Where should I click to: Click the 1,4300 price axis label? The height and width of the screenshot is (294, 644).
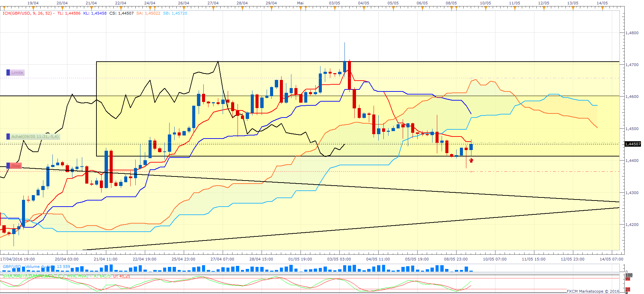pos(632,193)
